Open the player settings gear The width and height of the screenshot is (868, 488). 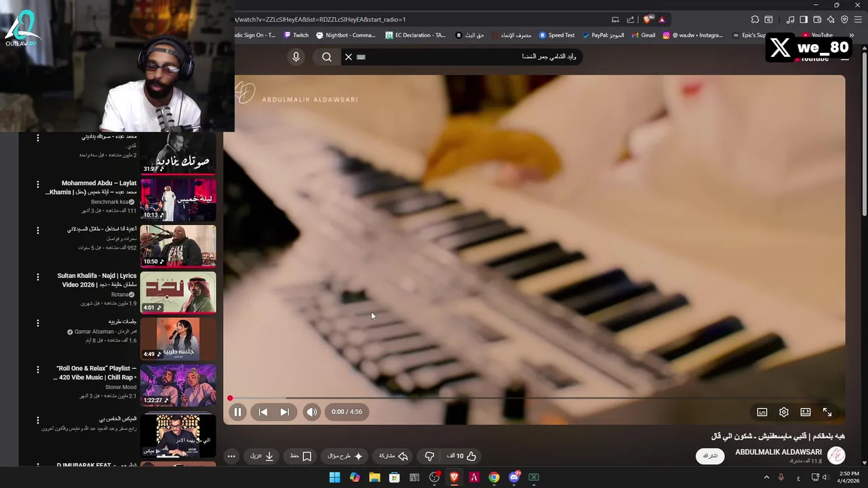[784, 412]
